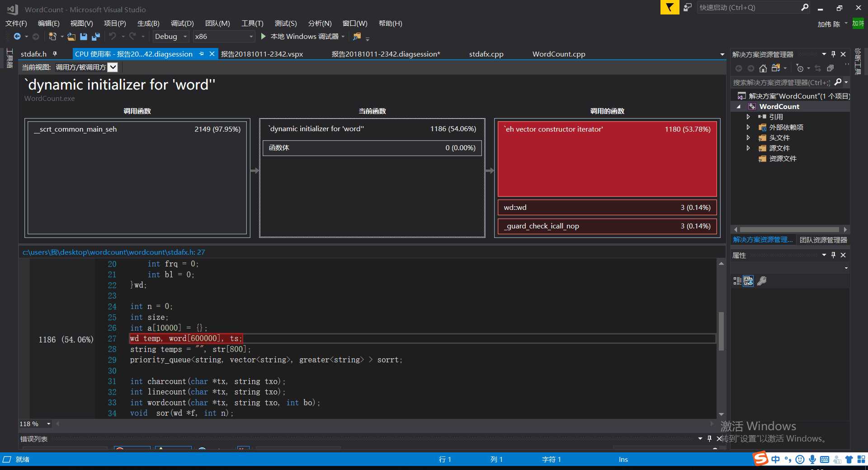Click the New Project icon in the toolbar
The height and width of the screenshot is (470, 868).
52,36
